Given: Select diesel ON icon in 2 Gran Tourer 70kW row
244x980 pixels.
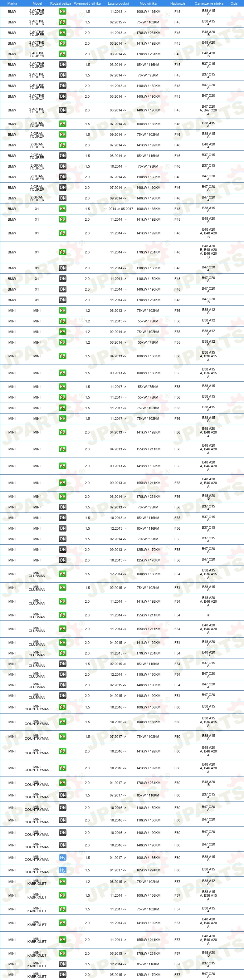Looking at the screenshot, I should pos(63,166).
